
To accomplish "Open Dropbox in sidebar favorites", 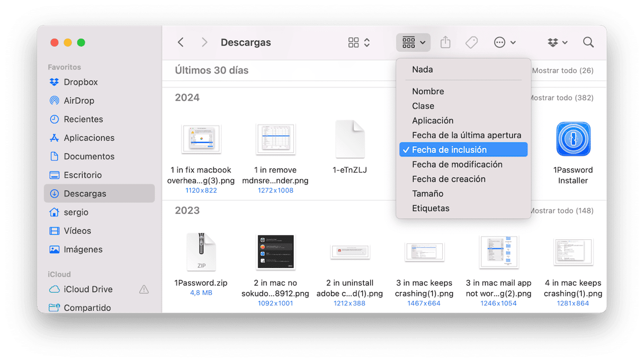I will coord(80,82).
